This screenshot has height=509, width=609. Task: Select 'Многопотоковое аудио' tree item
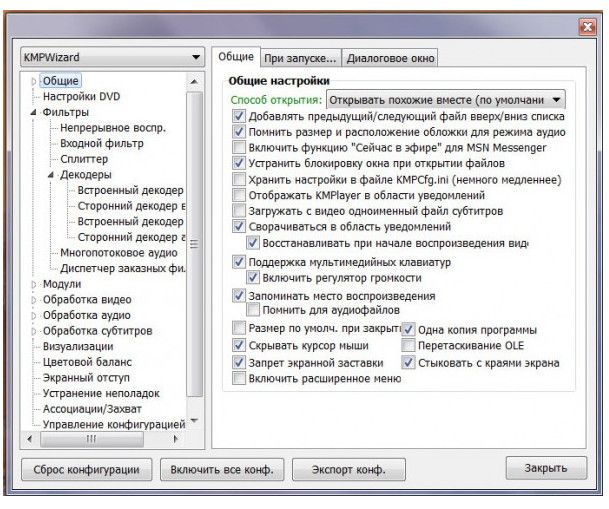pos(119,253)
